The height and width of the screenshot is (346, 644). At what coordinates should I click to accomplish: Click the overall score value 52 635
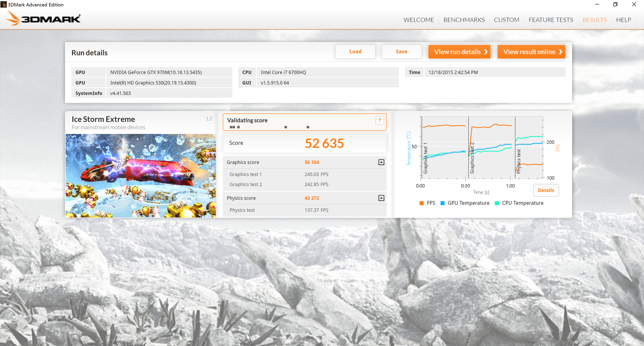(x=324, y=143)
